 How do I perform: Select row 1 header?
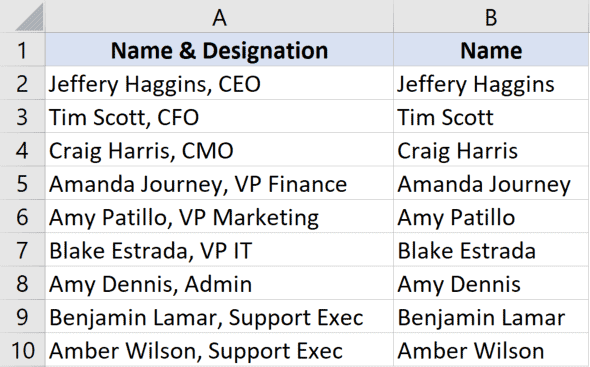click(x=23, y=50)
